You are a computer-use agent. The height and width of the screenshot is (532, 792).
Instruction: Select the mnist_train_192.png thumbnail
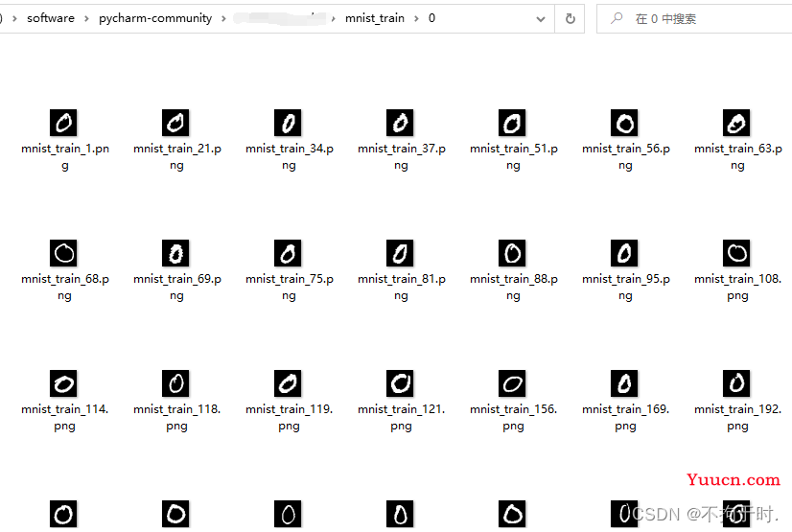(x=736, y=383)
